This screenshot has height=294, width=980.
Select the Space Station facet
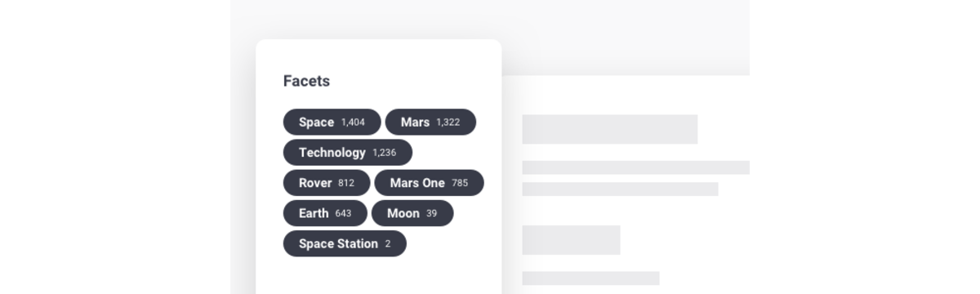(x=345, y=243)
